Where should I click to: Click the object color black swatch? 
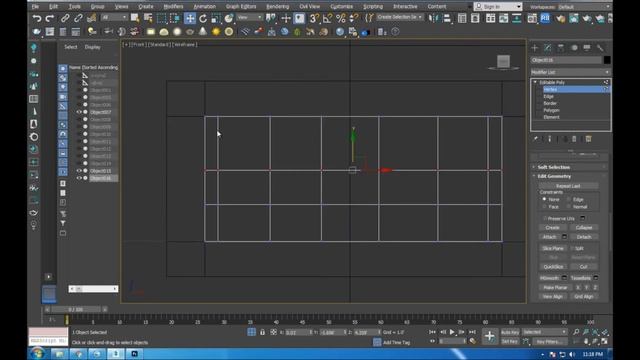[607, 60]
